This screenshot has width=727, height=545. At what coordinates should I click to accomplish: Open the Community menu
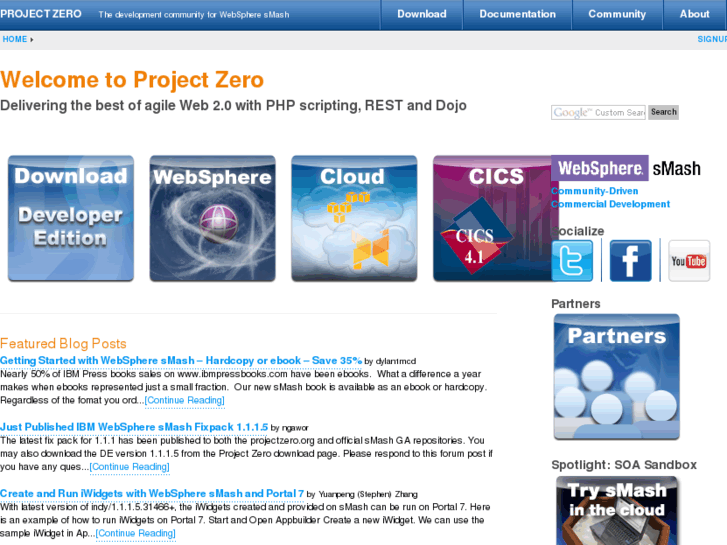pos(617,14)
